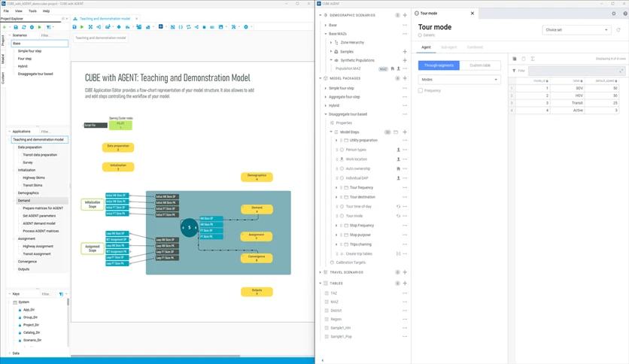Click the share/branch icon in editor toolbar
This screenshot has height=364, width=629.
196,27
